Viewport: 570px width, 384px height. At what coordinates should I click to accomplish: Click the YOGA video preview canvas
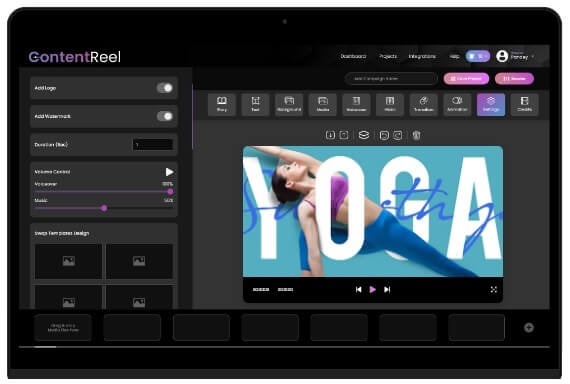[x=373, y=211]
